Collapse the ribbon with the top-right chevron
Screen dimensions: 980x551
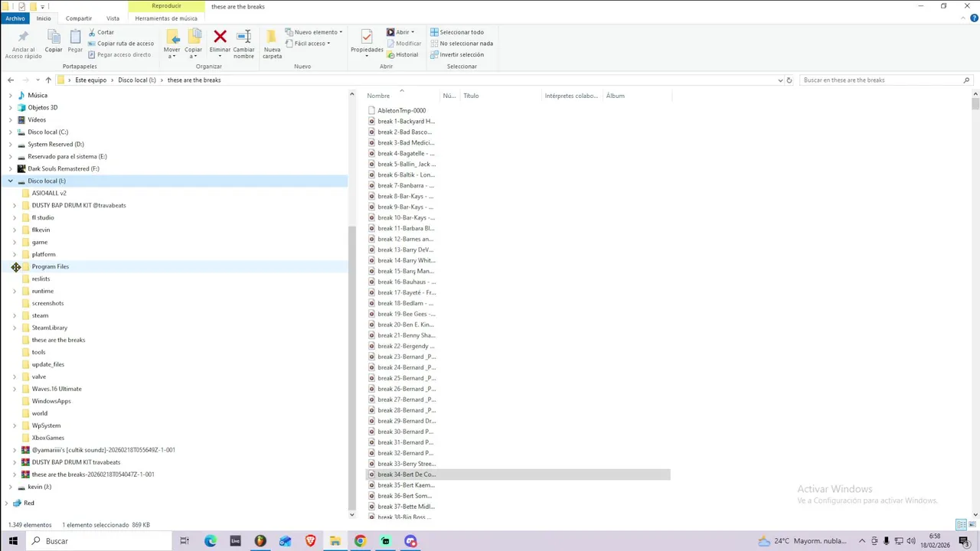coord(964,18)
